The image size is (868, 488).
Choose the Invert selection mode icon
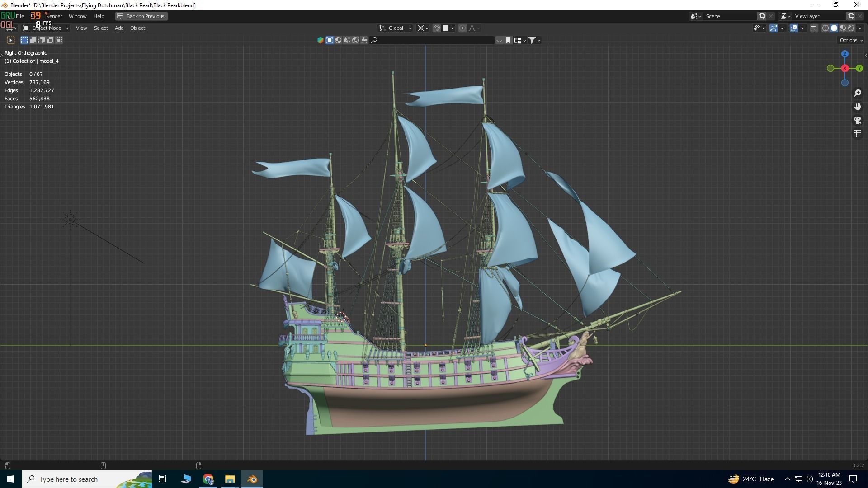pos(50,40)
